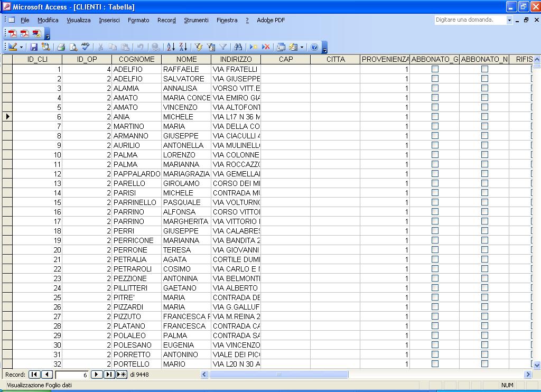The width and height of the screenshot is (541, 392).
Task: Click the Delete Record red X icon
Action: pos(266,47)
